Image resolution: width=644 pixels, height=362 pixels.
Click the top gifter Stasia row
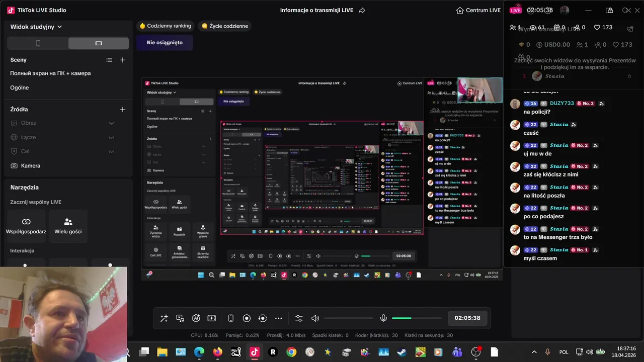point(577,76)
